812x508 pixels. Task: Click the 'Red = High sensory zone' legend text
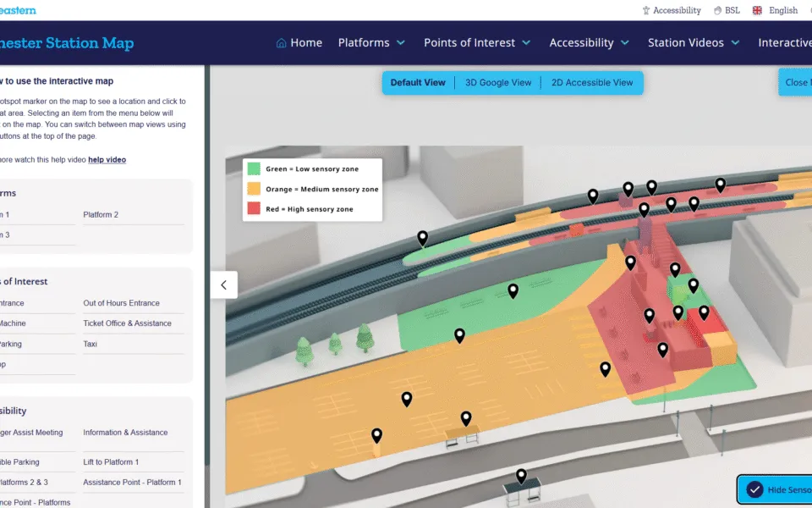pos(310,209)
